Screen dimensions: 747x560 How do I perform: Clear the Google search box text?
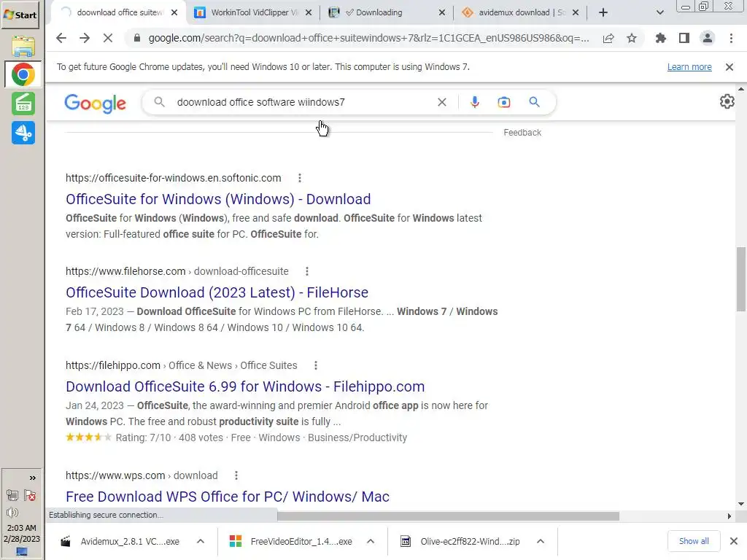click(442, 102)
